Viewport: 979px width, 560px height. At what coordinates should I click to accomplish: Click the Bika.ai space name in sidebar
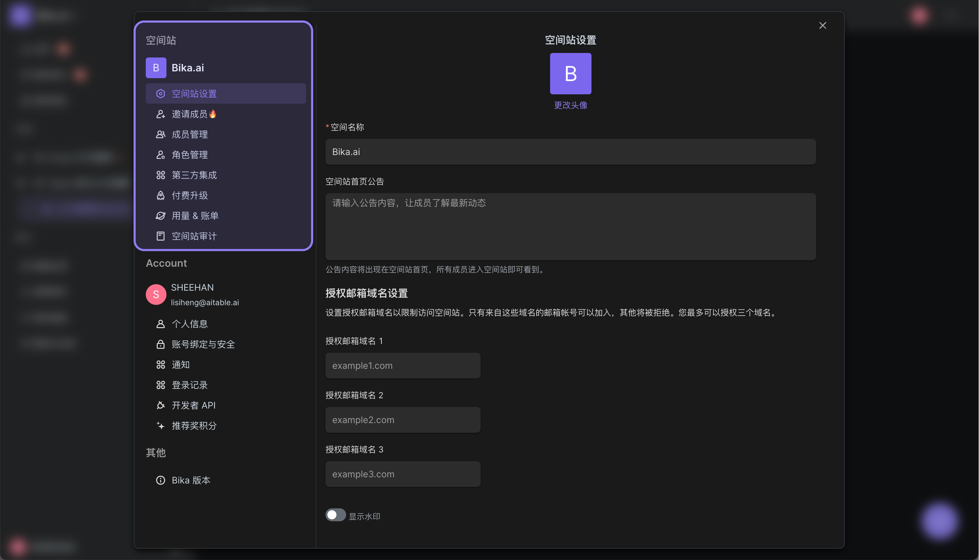click(187, 68)
